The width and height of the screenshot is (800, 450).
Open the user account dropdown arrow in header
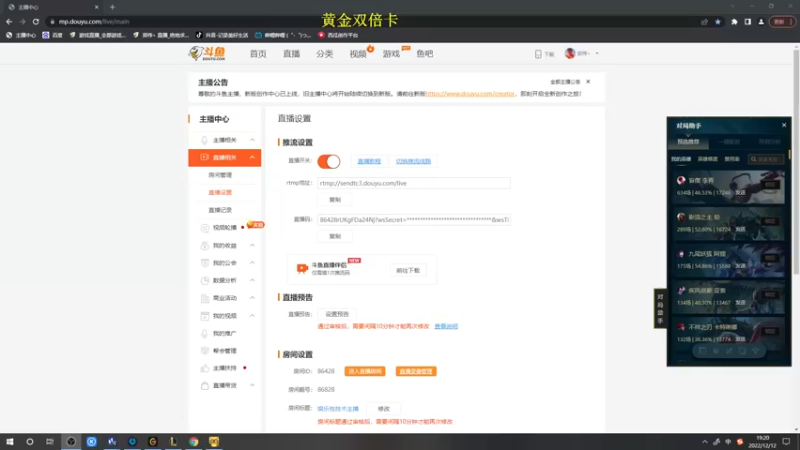coord(597,54)
